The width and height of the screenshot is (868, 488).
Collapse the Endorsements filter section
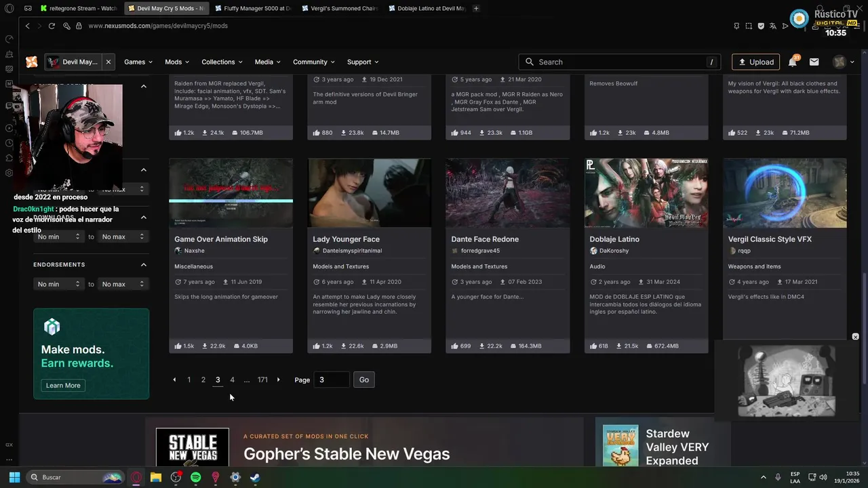coord(144,264)
